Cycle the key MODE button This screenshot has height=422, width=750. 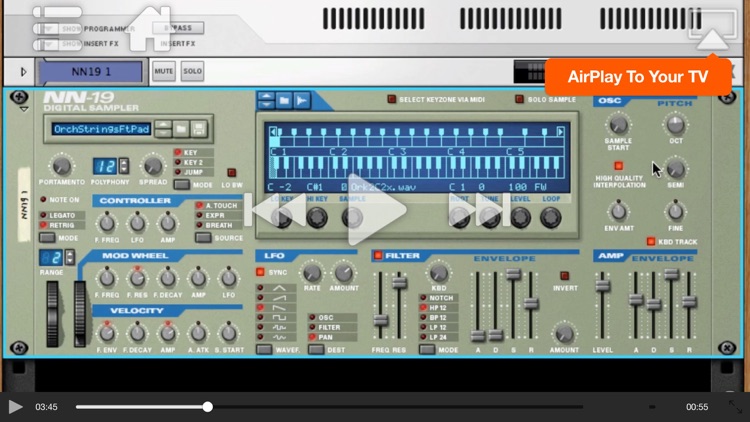click(181, 185)
